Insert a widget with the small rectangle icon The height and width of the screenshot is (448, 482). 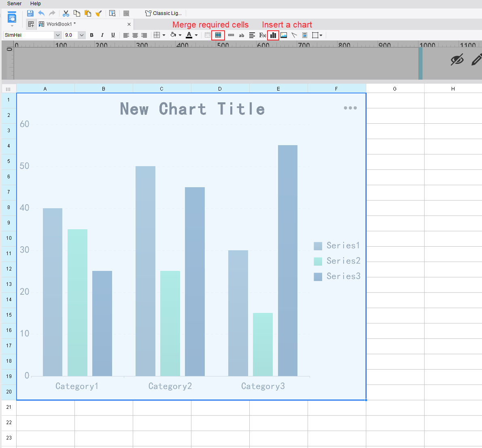click(x=231, y=35)
